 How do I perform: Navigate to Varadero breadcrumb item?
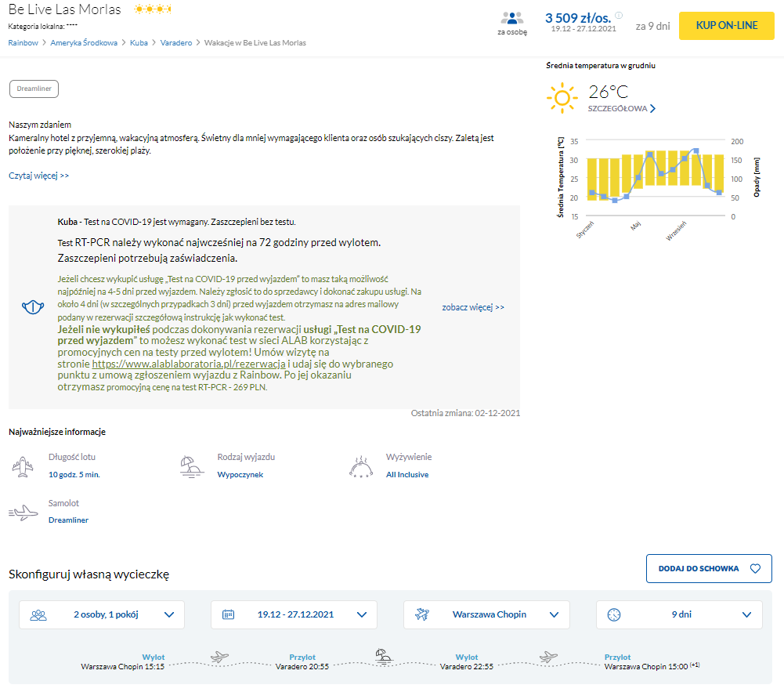point(175,42)
